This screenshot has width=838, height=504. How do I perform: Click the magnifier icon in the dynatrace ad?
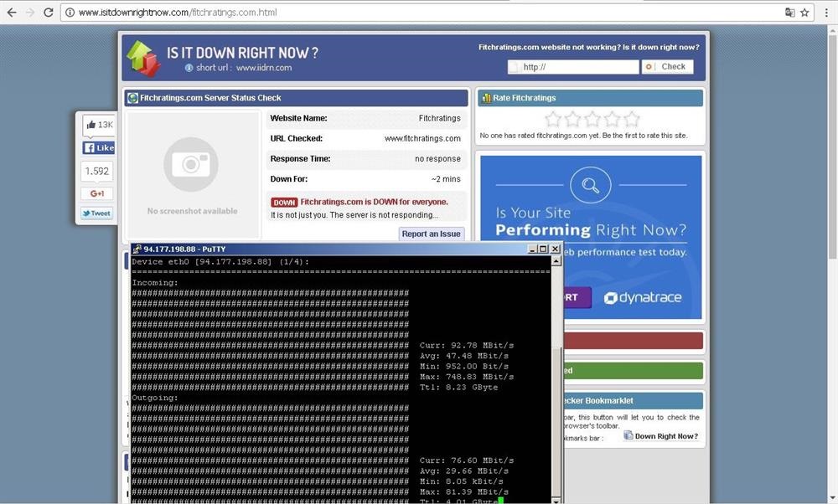click(x=591, y=185)
